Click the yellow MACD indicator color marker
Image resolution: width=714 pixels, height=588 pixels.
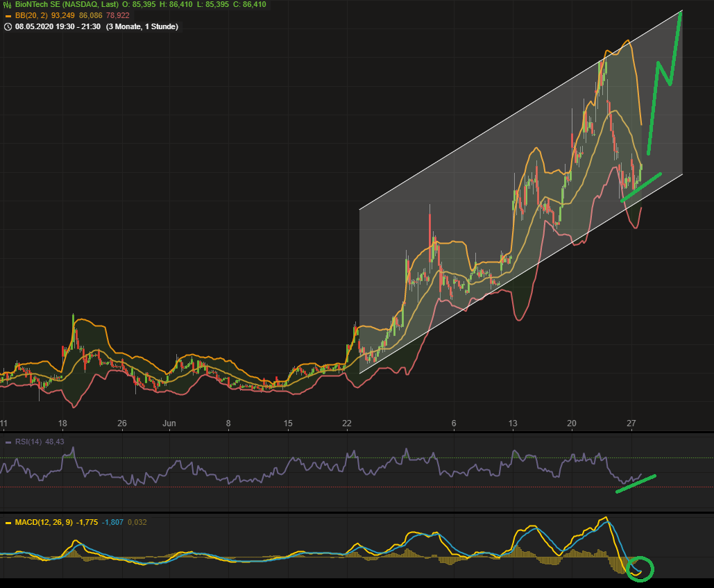click(8, 523)
